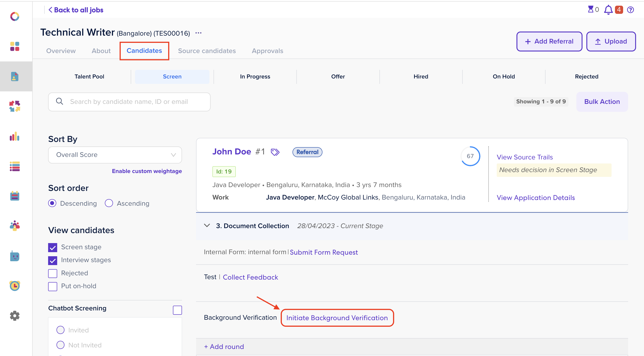
Task: Open the notifications bell icon
Action: [608, 10]
